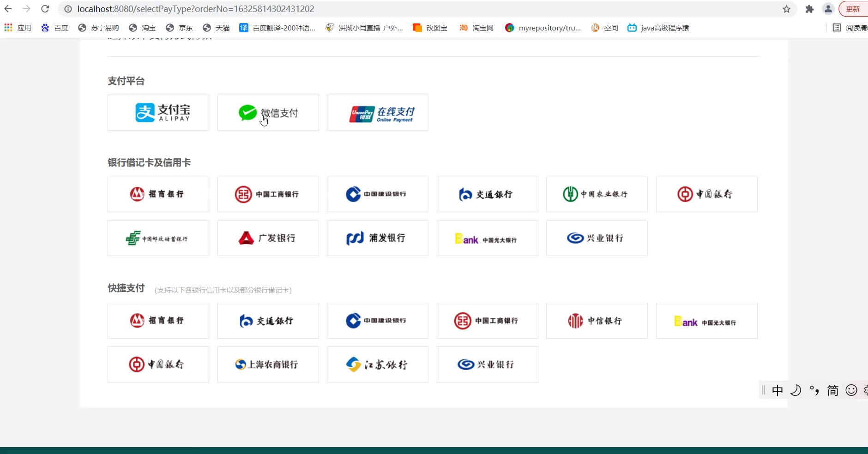Select 中国银行 under 银行借记卡及信用卡
The width and height of the screenshot is (868, 454).
coord(707,194)
